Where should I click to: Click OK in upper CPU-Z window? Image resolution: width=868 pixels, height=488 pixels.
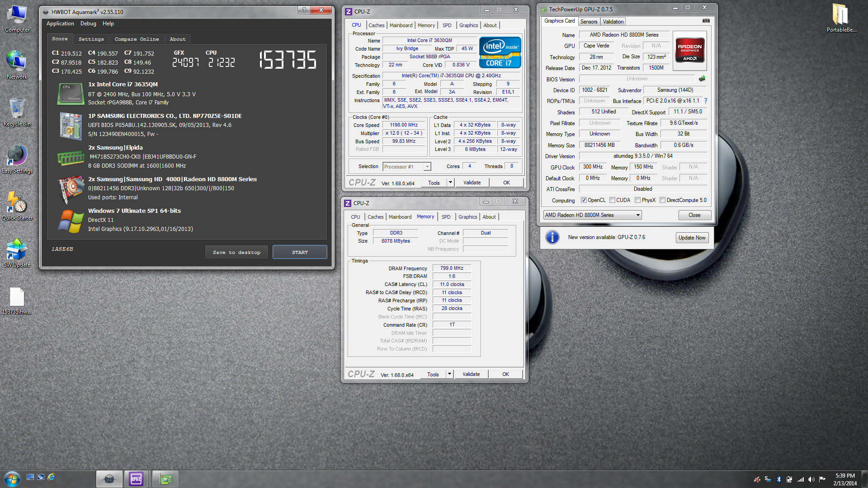506,183
